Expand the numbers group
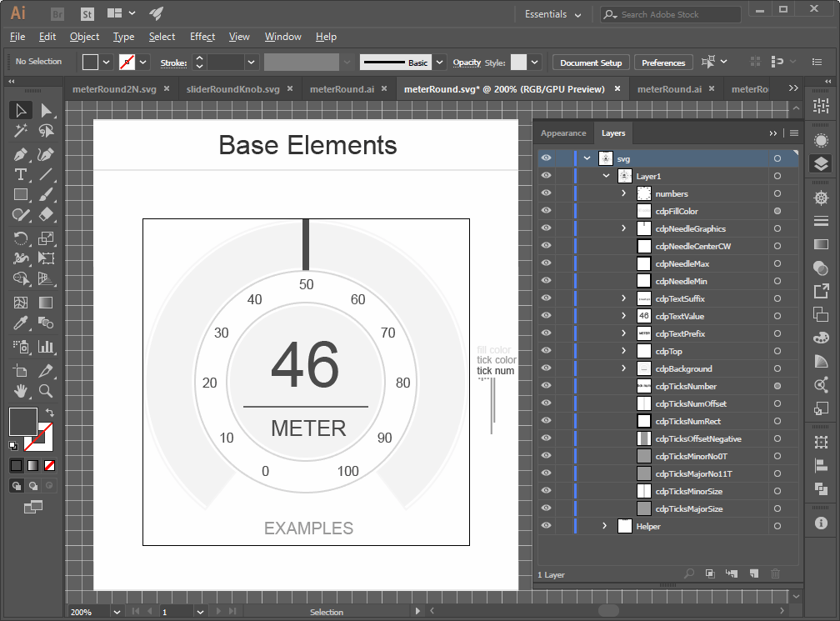Image resolution: width=840 pixels, height=621 pixels. point(623,194)
